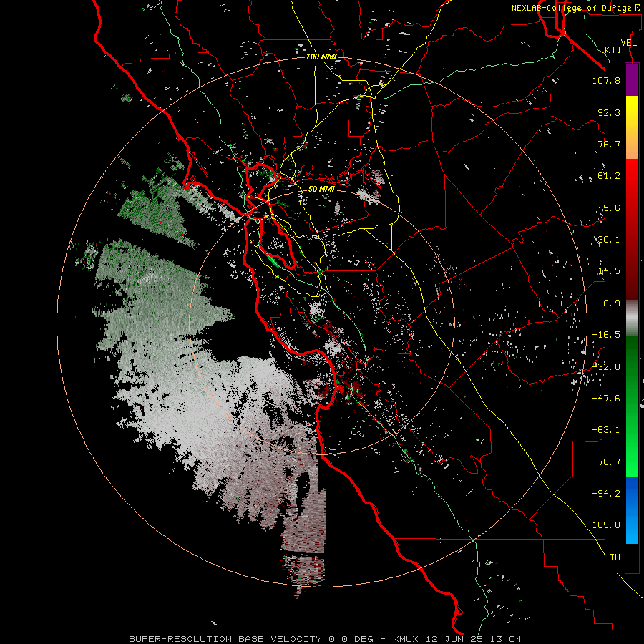Select the -63.1 velocity scale value
The width and height of the screenshot is (644, 644).
[x=606, y=430]
